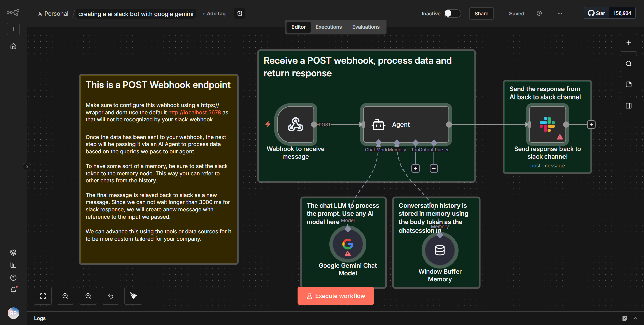This screenshot has width=644, height=325.
Task: Switch to the Evaluations tab
Action: pyautogui.click(x=366, y=27)
